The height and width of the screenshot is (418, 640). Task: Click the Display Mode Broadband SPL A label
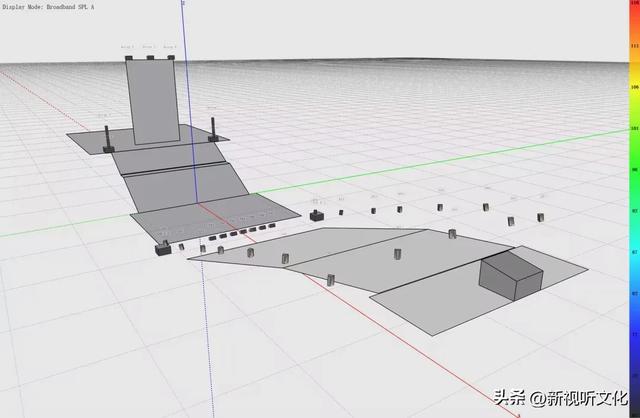coord(48,7)
